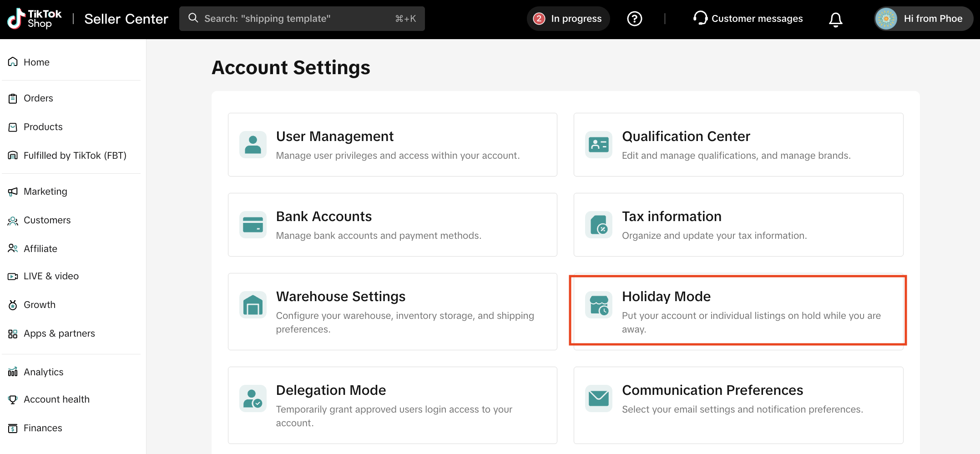
Task: Click the Holiday Mode store icon
Action: coord(599,305)
